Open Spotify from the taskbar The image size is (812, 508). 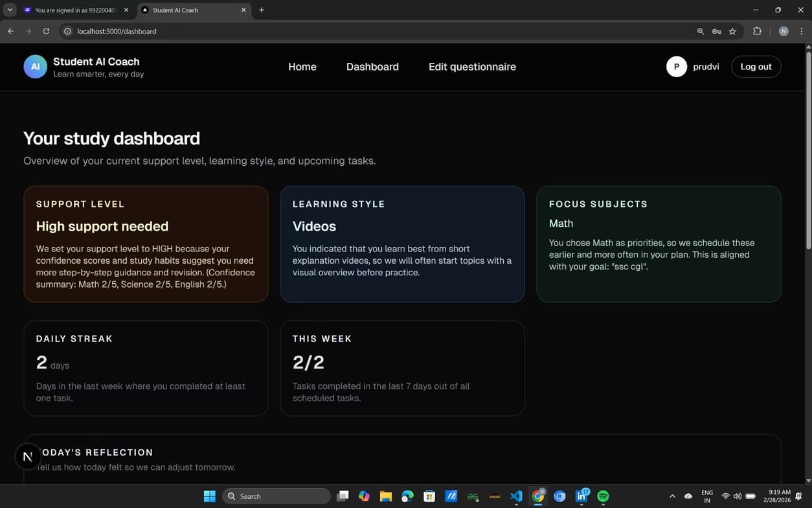(603, 496)
